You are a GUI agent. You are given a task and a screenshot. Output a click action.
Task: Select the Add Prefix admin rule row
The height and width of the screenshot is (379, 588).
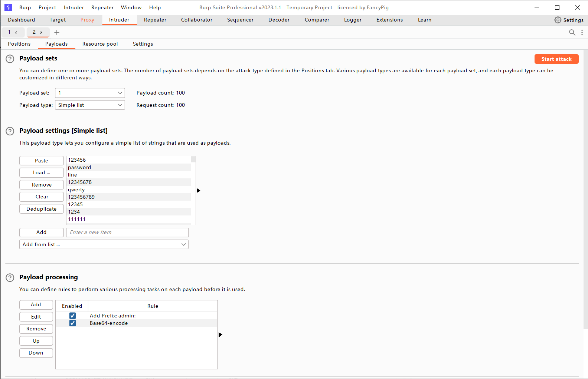click(137, 316)
